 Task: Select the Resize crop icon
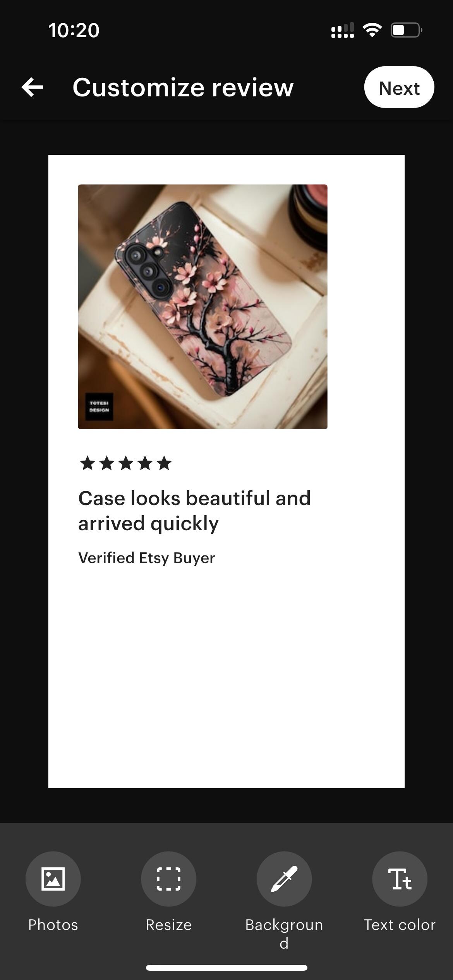point(168,879)
